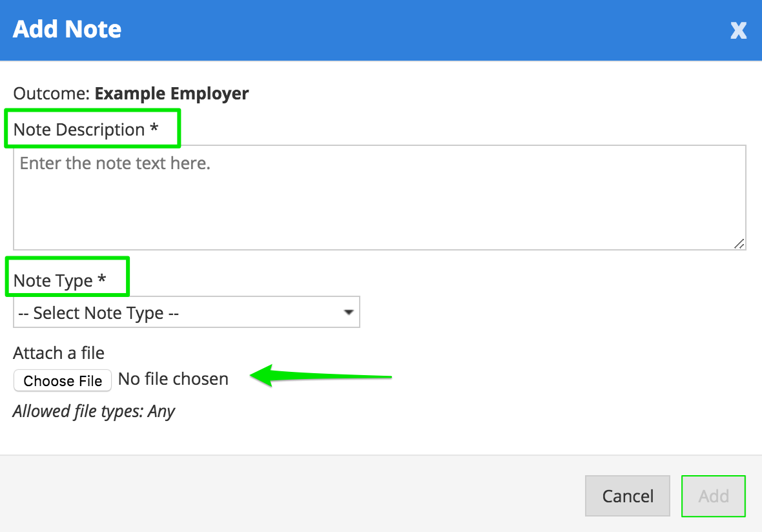This screenshot has width=762, height=532.
Task: Click the 'Allowed file types: Any' hint
Action: click(x=94, y=411)
